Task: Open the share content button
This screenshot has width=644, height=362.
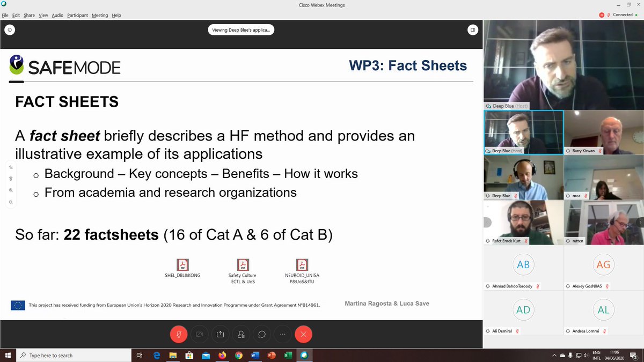Action: coord(220,334)
